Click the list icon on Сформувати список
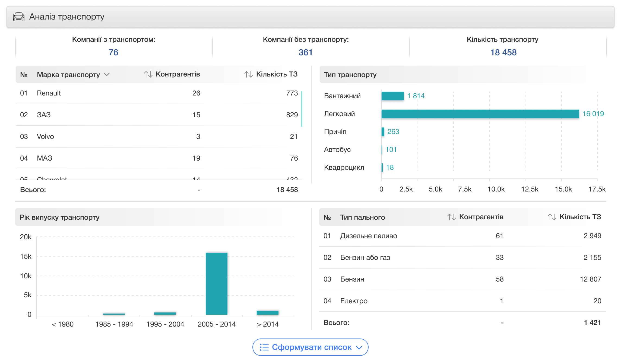 coord(264,347)
